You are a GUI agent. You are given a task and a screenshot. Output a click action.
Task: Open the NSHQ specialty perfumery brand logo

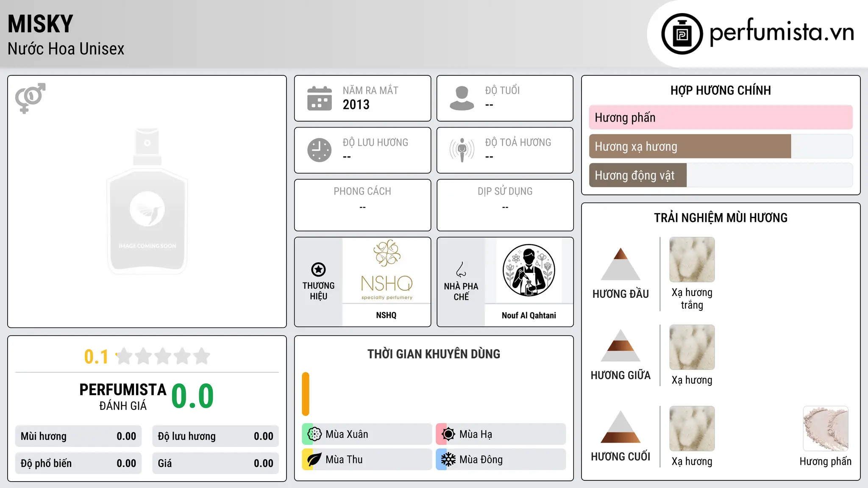point(387,270)
